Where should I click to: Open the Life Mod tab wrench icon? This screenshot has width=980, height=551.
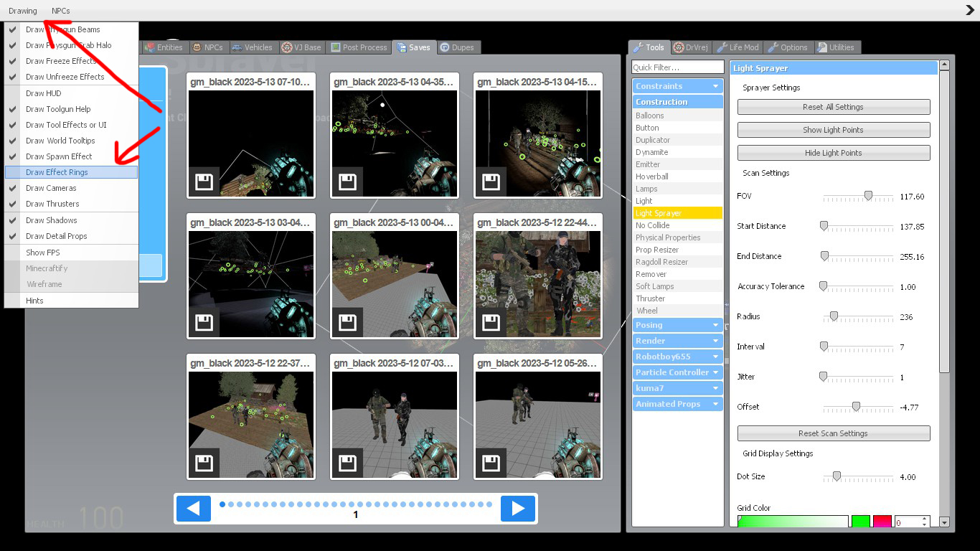pyautogui.click(x=738, y=47)
